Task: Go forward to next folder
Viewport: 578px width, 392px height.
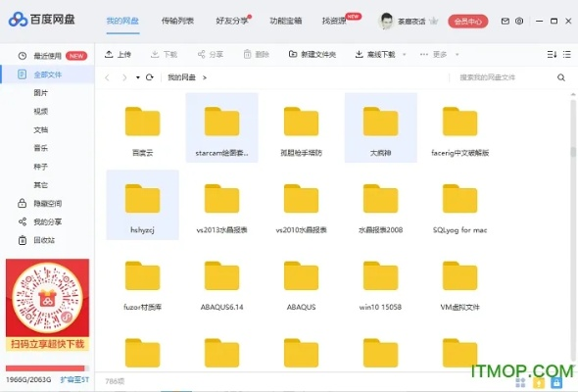Action: (124, 77)
